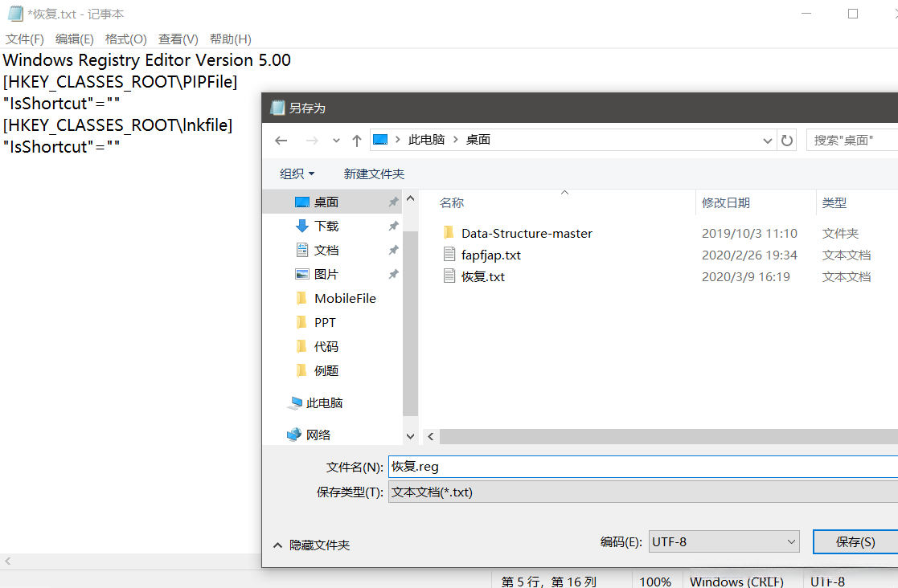This screenshot has height=588, width=898.
Task: Click the Data-Structure-master folder icon
Action: click(449, 233)
